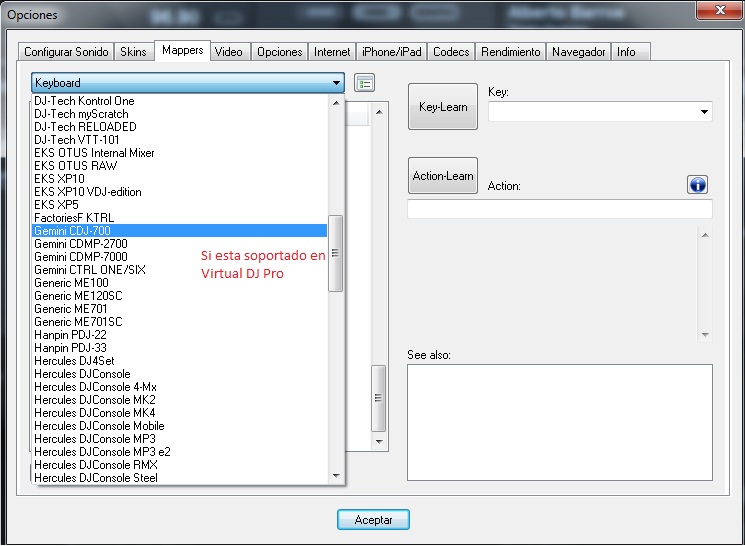The height and width of the screenshot is (546, 745).
Task: Select plain Hercules DJConsole MP3 entry
Action: 180,439
